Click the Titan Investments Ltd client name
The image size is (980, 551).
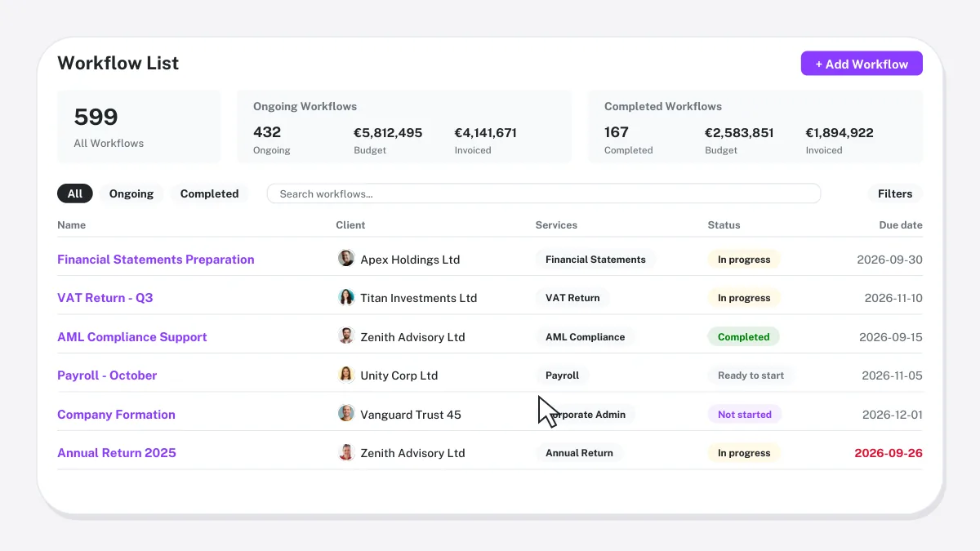pos(418,298)
